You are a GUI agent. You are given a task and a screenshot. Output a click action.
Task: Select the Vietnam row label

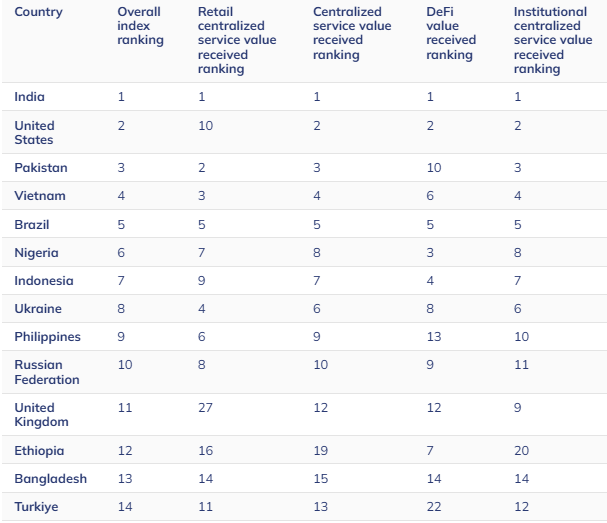click(x=39, y=194)
